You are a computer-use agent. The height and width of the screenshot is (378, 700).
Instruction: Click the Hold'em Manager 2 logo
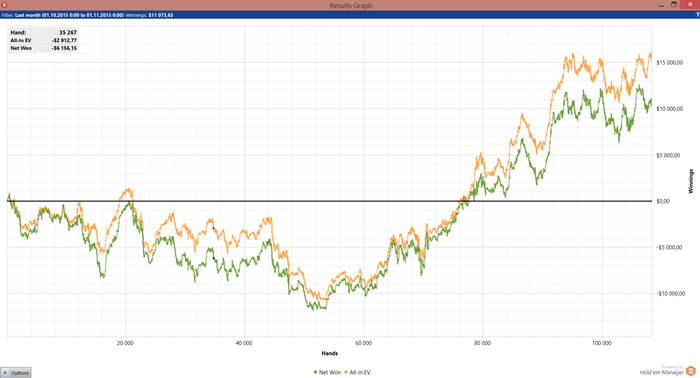pos(691,371)
